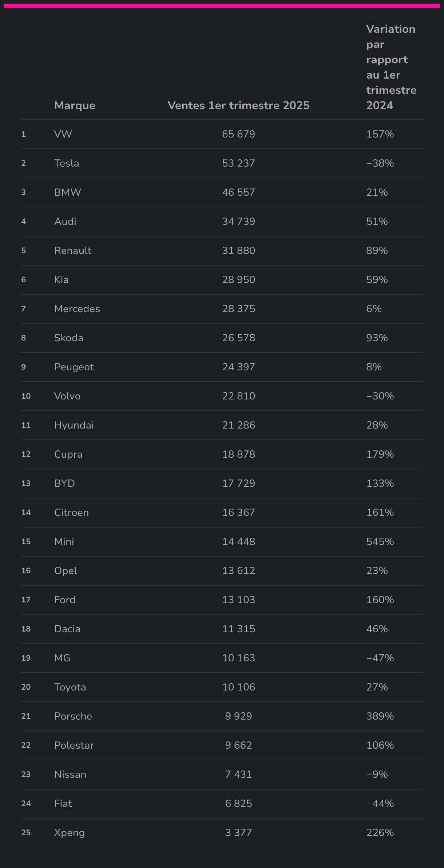The width and height of the screenshot is (444, 868).
Task: Click the Ventes 1er trimestre 2025 header
Action: click(x=238, y=105)
